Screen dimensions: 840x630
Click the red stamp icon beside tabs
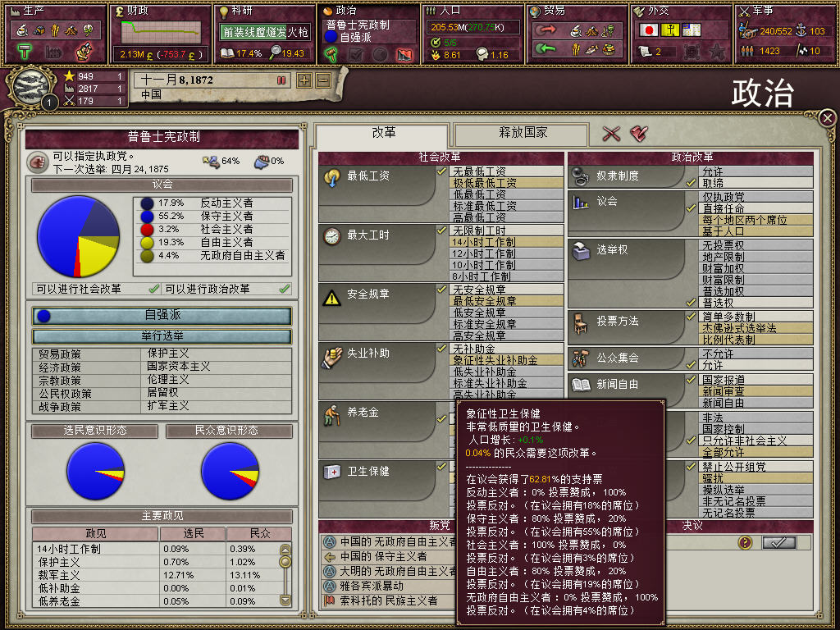pyautogui.click(x=639, y=134)
